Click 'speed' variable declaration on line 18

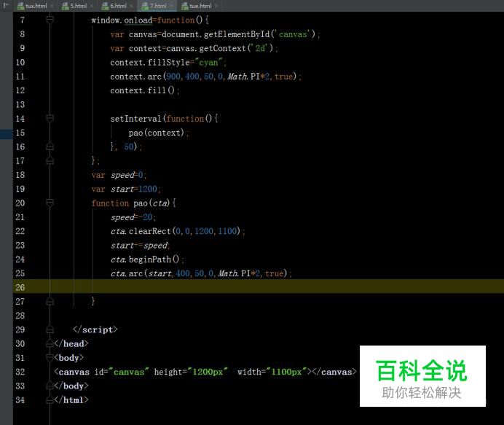pyautogui.click(x=122, y=175)
